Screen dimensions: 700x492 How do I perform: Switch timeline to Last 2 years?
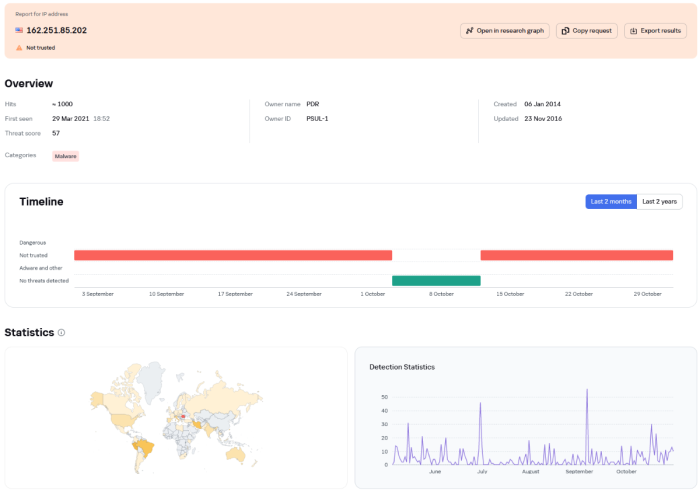660,201
